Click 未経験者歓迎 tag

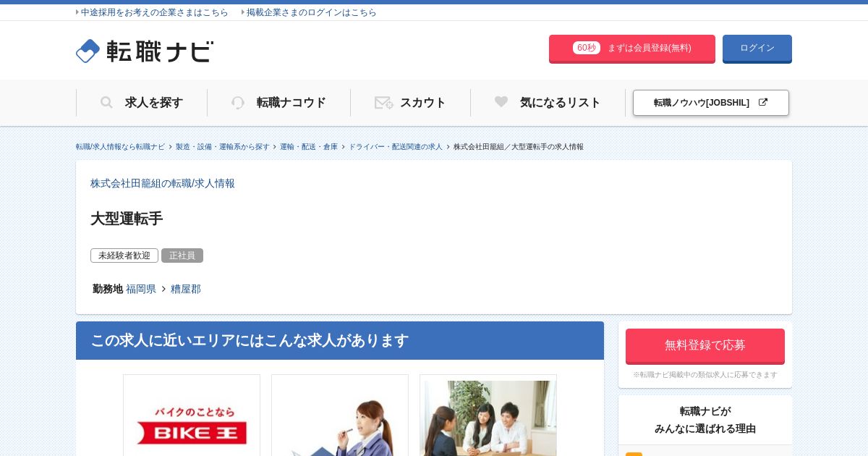point(124,256)
